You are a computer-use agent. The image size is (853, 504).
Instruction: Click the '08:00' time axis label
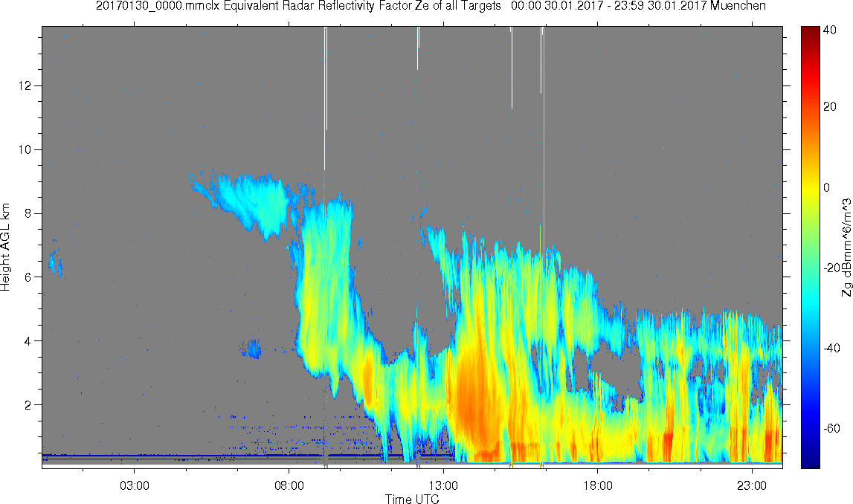(289, 485)
